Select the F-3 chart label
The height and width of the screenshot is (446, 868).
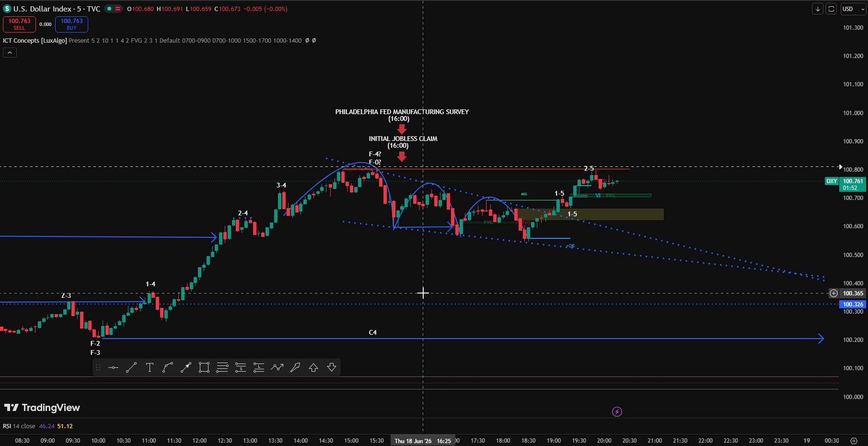pyautogui.click(x=95, y=352)
